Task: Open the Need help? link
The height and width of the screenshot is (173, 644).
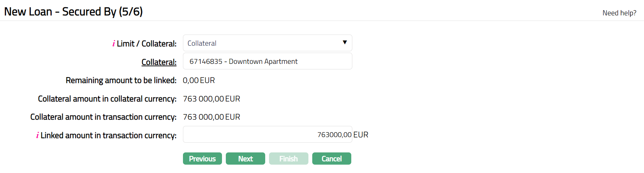Action: [x=619, y=13]
